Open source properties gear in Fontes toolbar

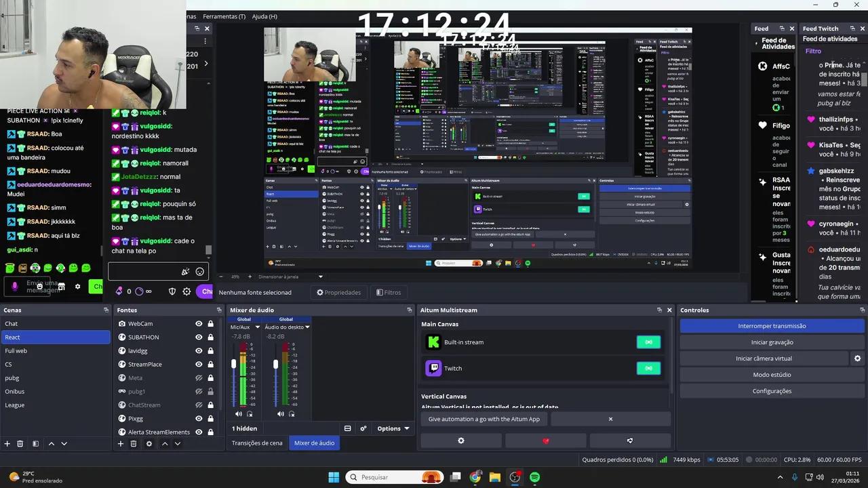[x=149, y=444]
